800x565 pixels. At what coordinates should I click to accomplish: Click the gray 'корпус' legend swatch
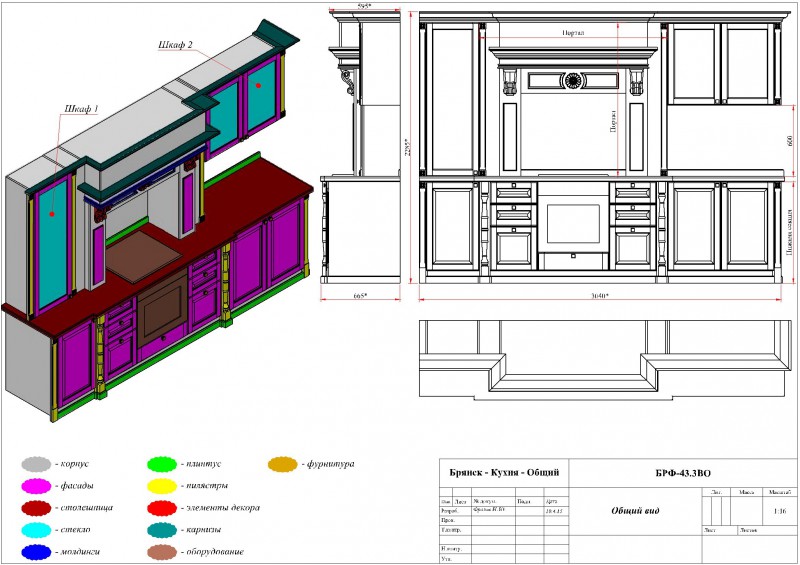point(36,464)
